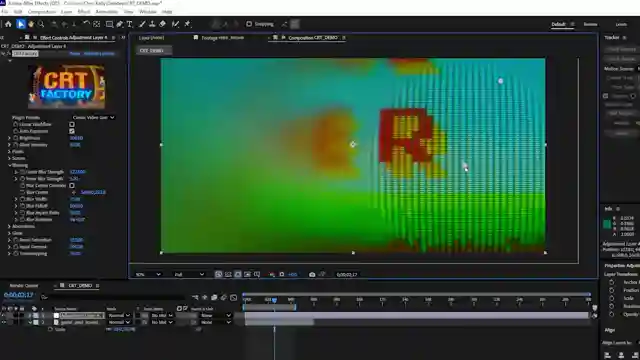Click the motion blur icon in the timeline
This screenshot has height=360, width=640.
[x=224, y=298]
